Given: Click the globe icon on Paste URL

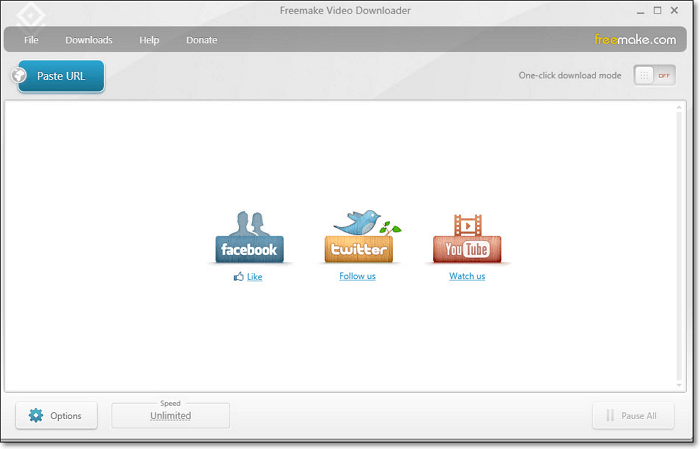Looking at the screenshot, I should tap(20, 76).
